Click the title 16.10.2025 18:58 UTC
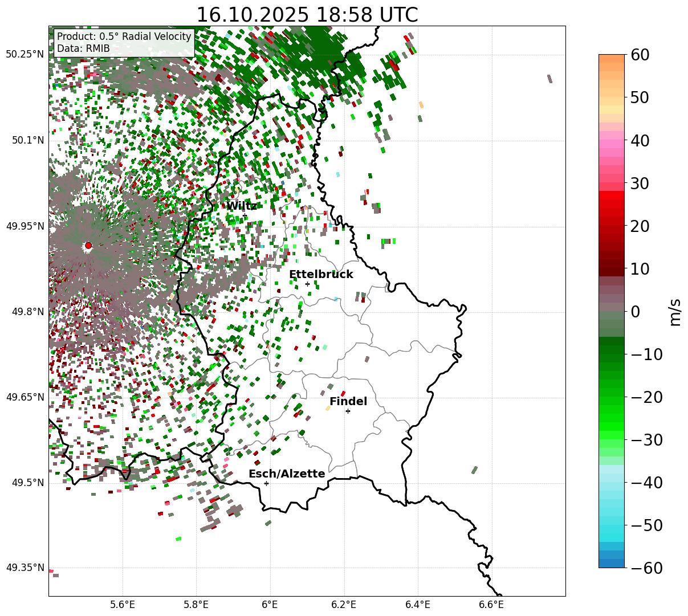 pyautogui.click(x=307, y=14)
